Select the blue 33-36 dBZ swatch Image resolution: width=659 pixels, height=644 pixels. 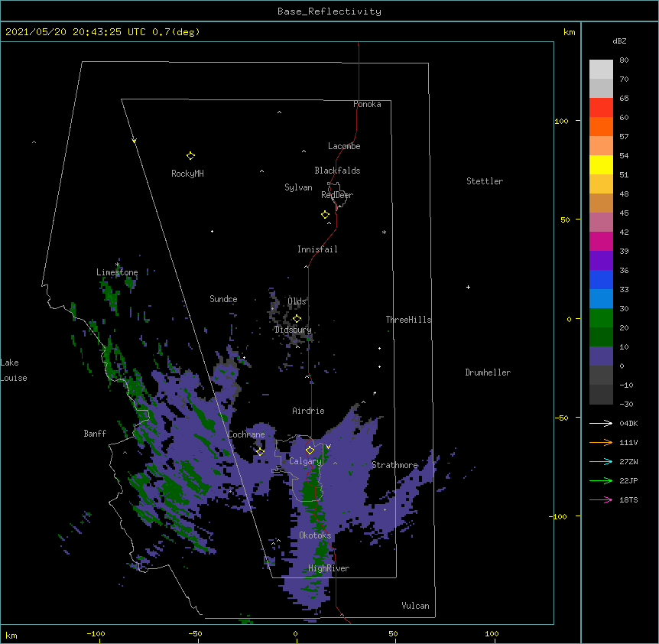point(601,279)
